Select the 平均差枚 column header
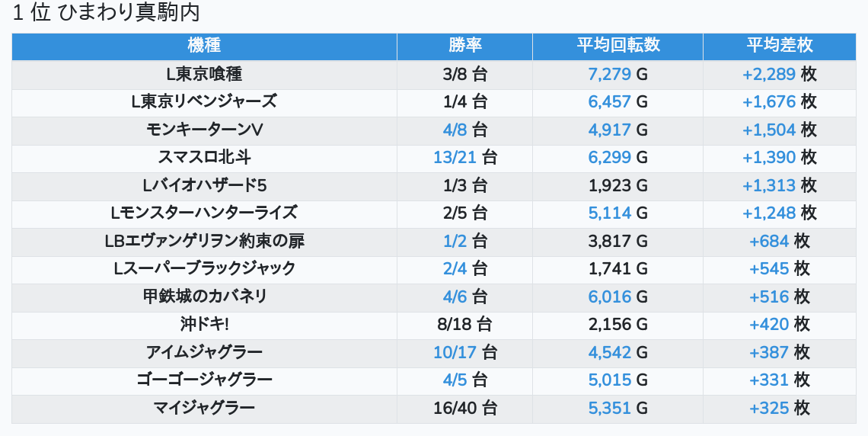 click(779, 45)
